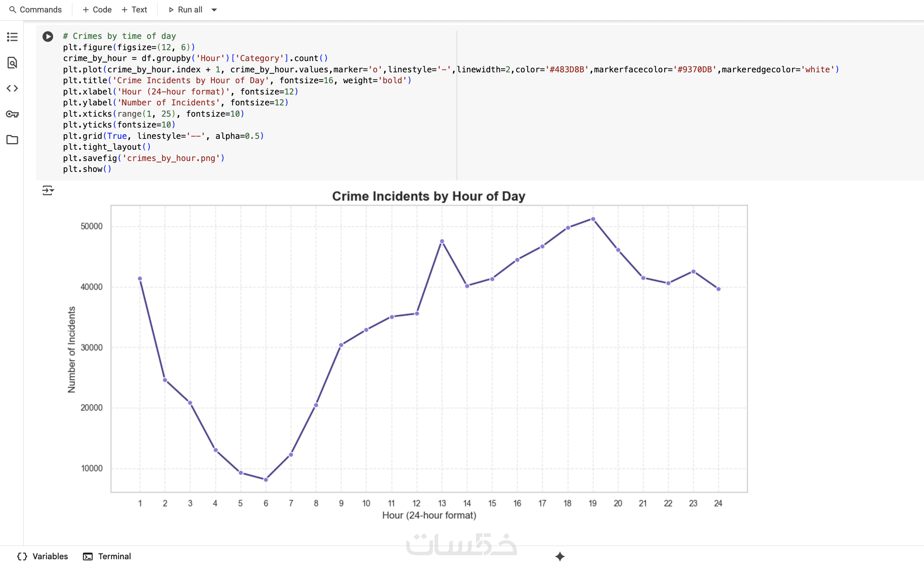Open find and replace sidebar icon

pos(12,63)
